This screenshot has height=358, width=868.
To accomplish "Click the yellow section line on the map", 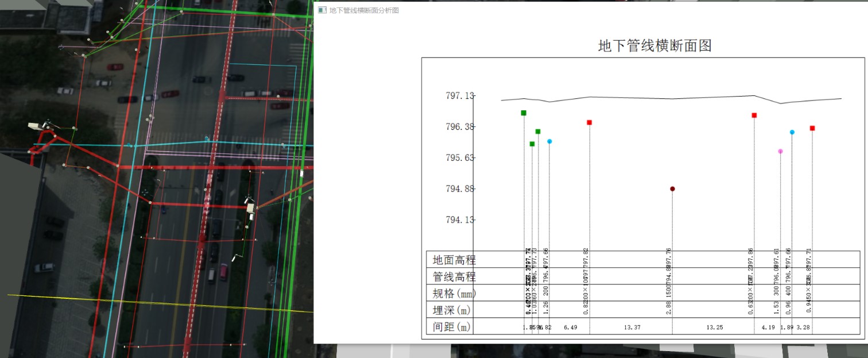I will tap(161, 303).
